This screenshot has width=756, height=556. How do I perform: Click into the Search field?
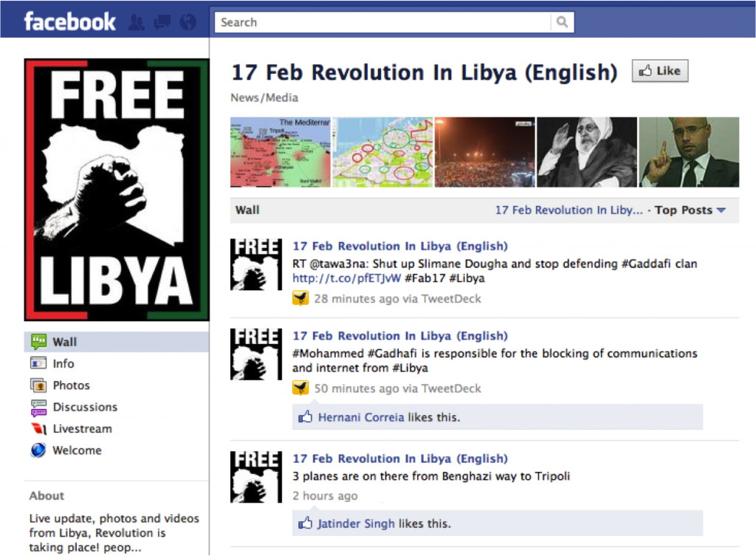(382, 22)
